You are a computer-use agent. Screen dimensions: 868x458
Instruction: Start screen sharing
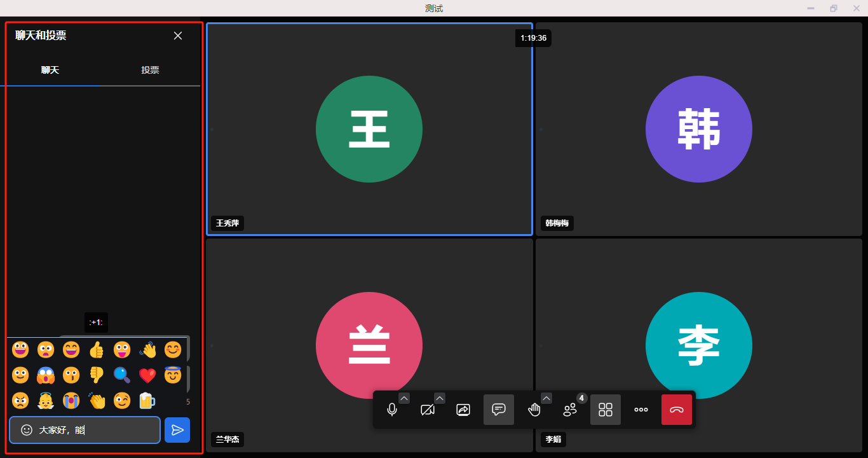(x=463, y=410)
